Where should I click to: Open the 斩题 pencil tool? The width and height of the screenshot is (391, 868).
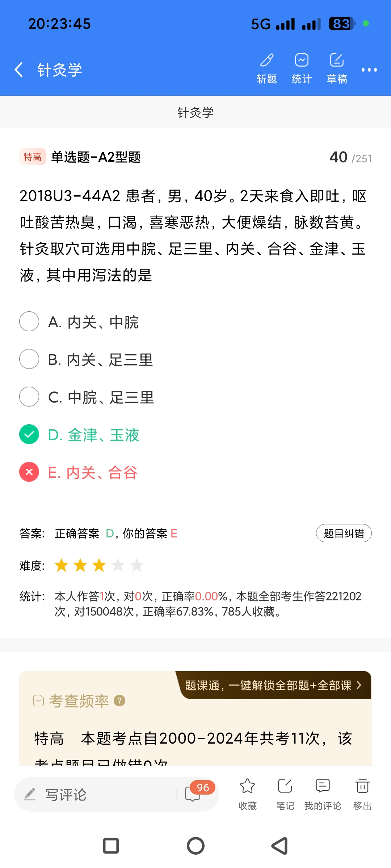(267, 68)
